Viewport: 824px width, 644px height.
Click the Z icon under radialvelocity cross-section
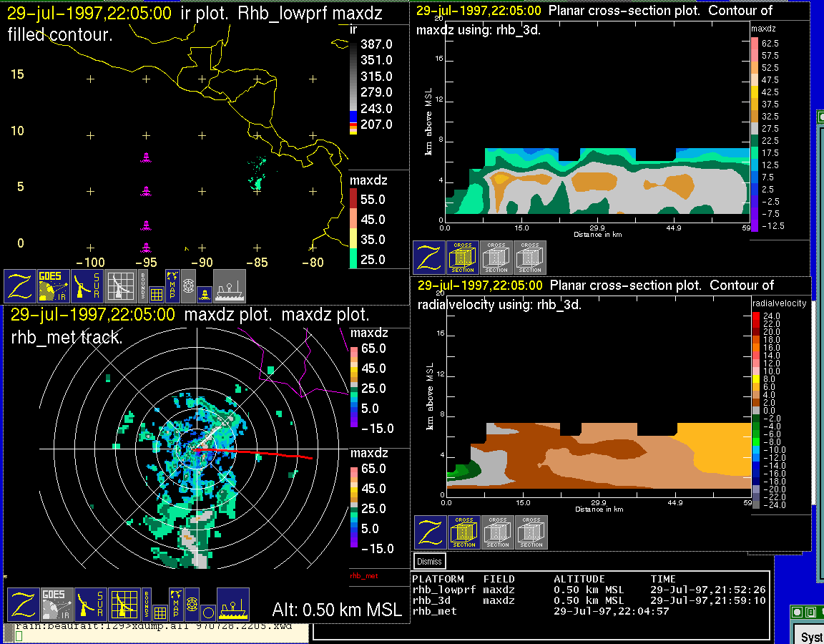431,532
